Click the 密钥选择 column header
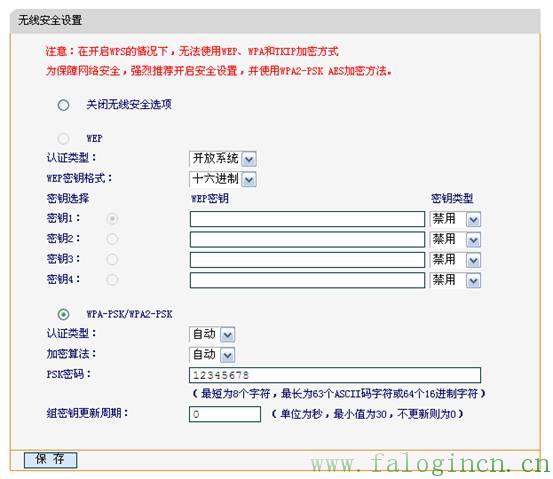Image resolution: width=553 pixels, height=479 pixels. coord(68,199)
